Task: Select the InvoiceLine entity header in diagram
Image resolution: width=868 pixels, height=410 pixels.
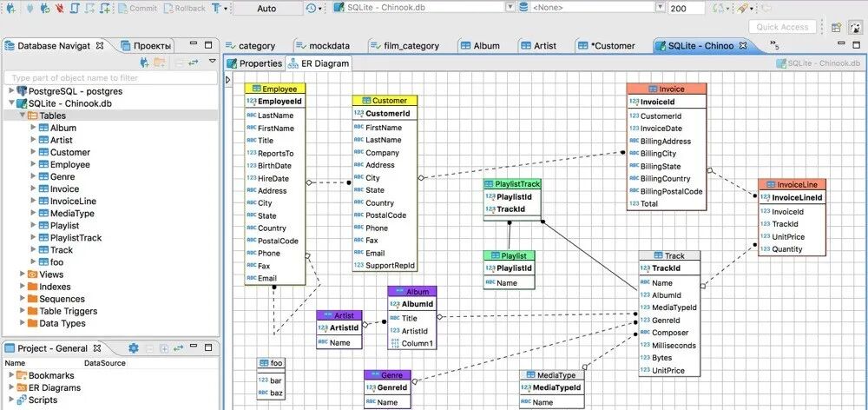Action: (x=792, y=184)
